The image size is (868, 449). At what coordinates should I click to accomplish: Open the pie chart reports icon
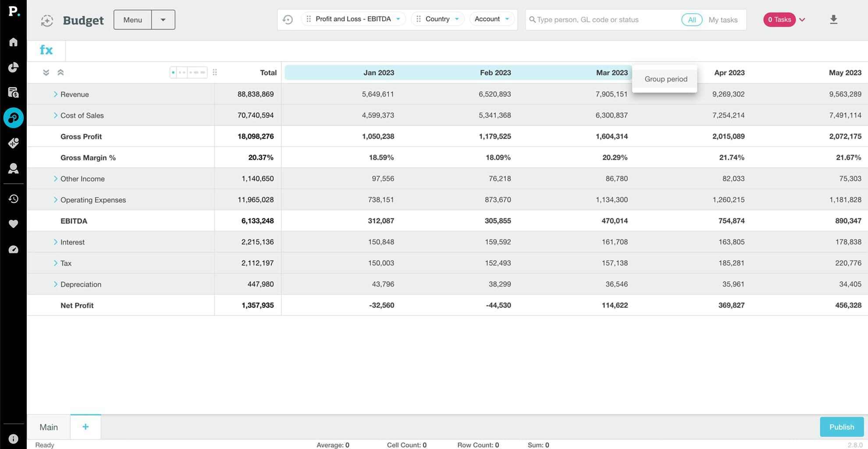[13, 67]
